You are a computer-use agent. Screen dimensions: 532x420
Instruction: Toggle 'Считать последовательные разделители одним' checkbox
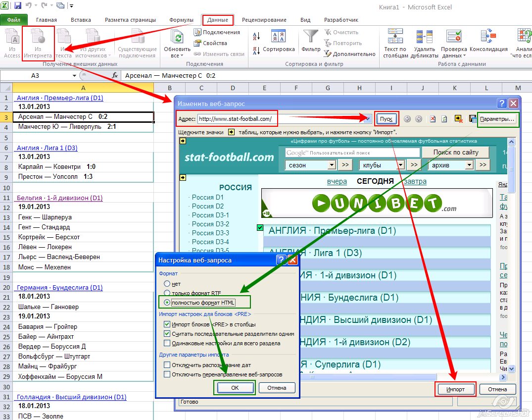point(167,334)
